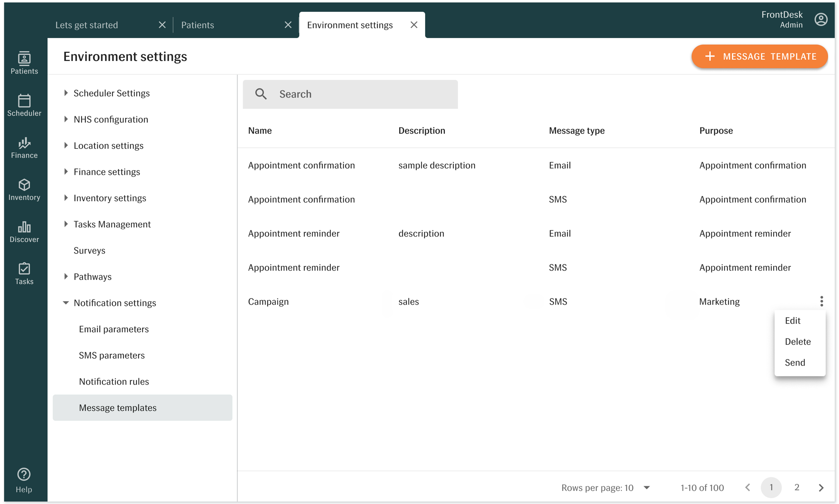Collapse the Notification settings section
Viewport: 839px width, 504px height.
click(66, 303)
